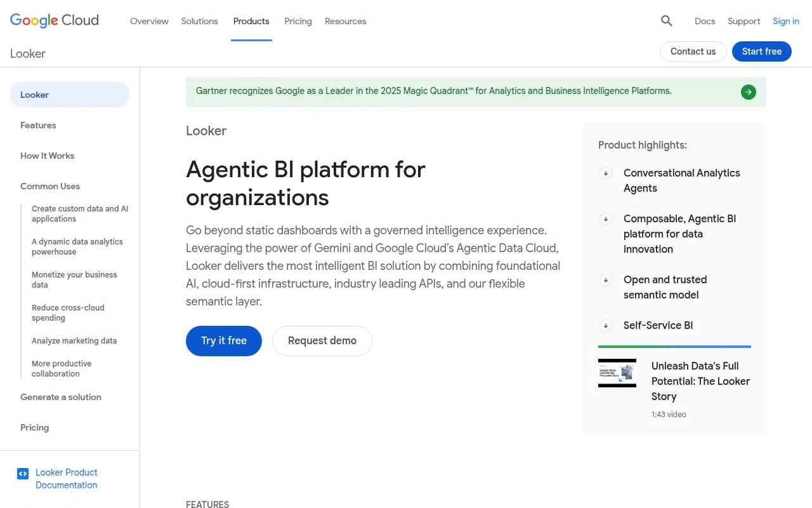The height and width of the screenshot is (508, 812).
Task: Open the Overview nav item
Action: point(149,21)
